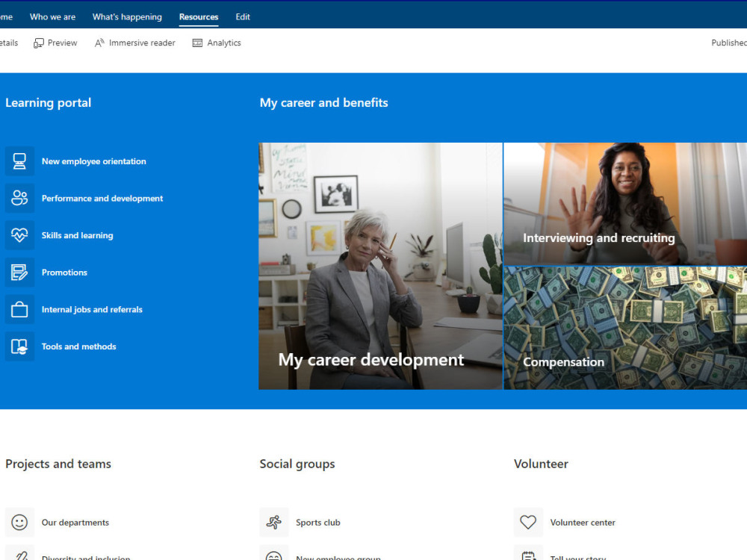Click the Sports club running icon
This screenshot has height=560, width=747.
click(x=274, y=523)
